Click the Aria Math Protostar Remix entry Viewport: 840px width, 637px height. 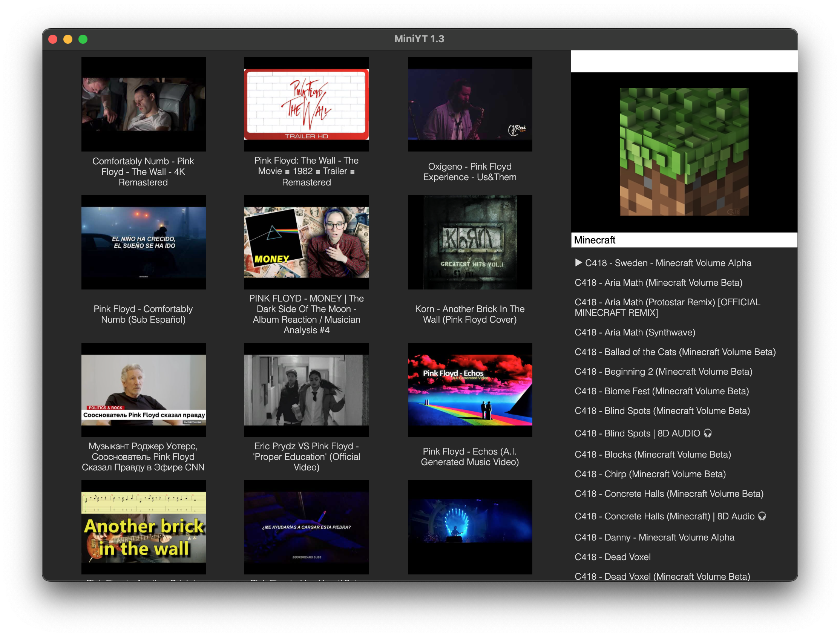pos(667,307)
